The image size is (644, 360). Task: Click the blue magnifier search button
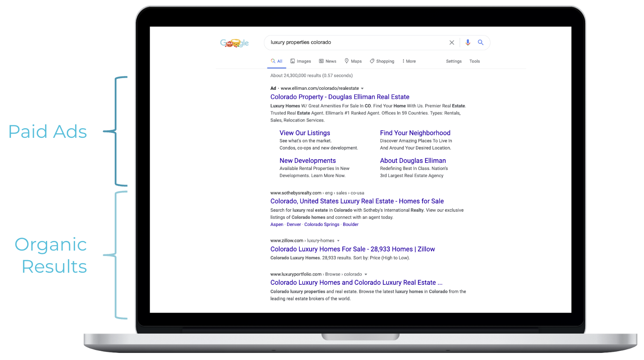click(480, 43)
